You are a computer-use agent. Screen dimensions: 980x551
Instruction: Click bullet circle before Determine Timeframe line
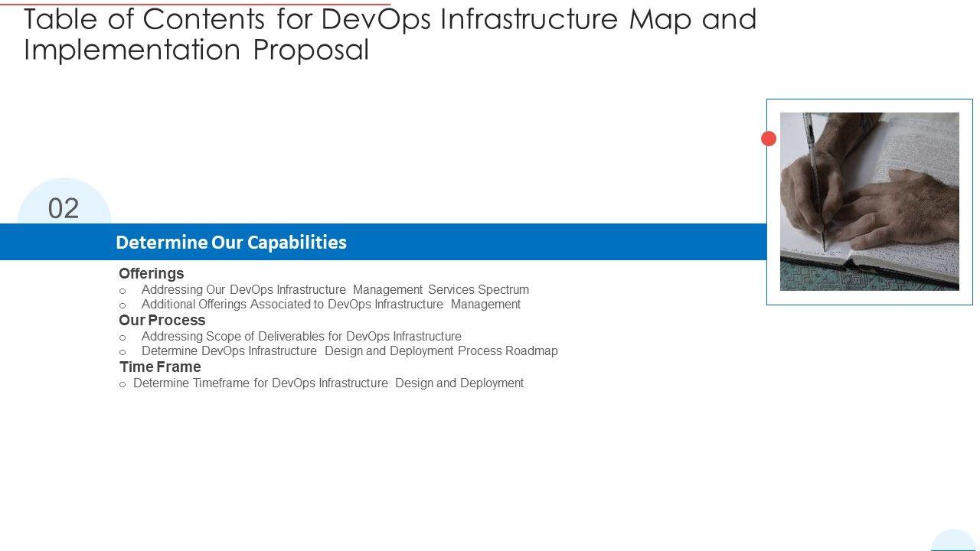coord(122,385)
